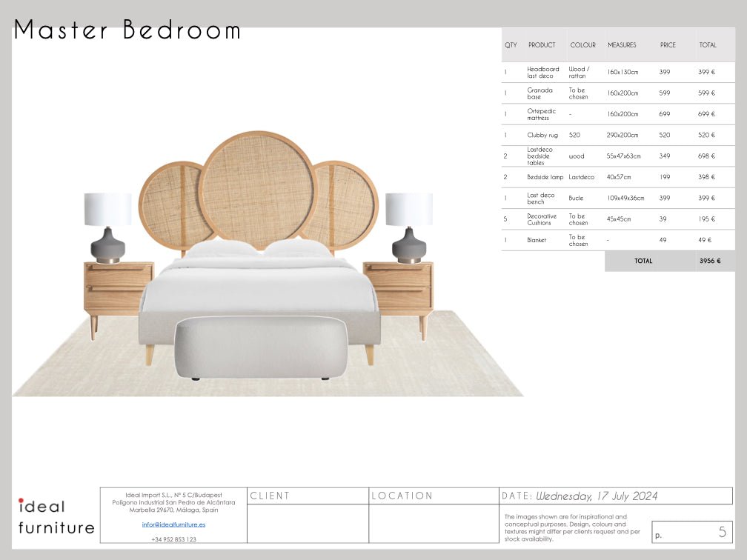Select the PRODUCT column header

click(x=542, y=45)
